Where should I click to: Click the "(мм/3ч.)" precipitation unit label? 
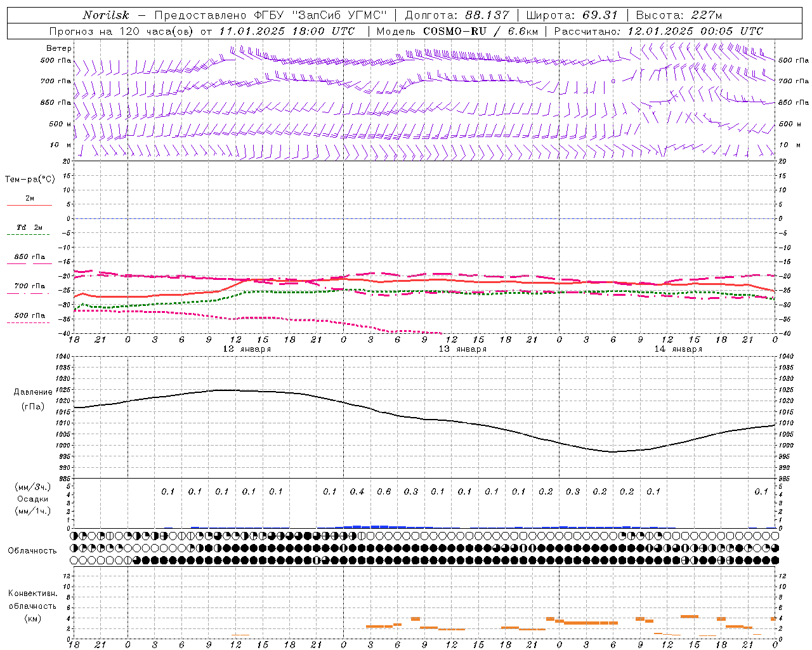coord(33,487)
